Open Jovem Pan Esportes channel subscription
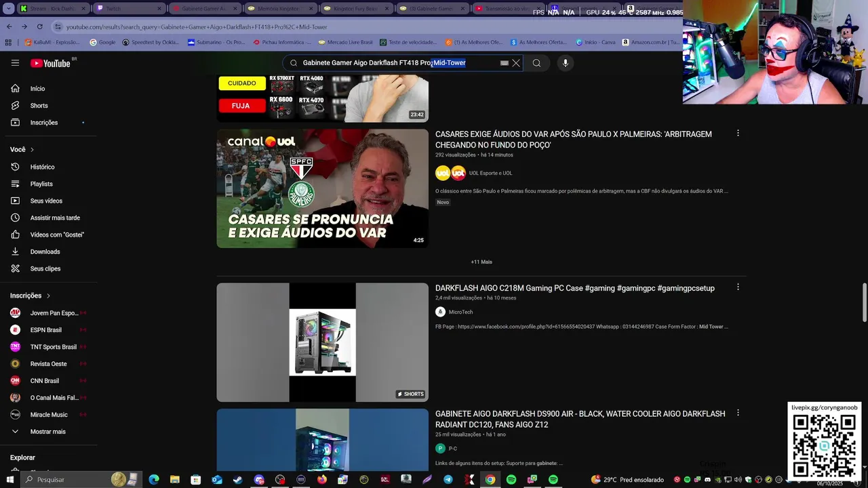The image size is (868, 488). 47,313
